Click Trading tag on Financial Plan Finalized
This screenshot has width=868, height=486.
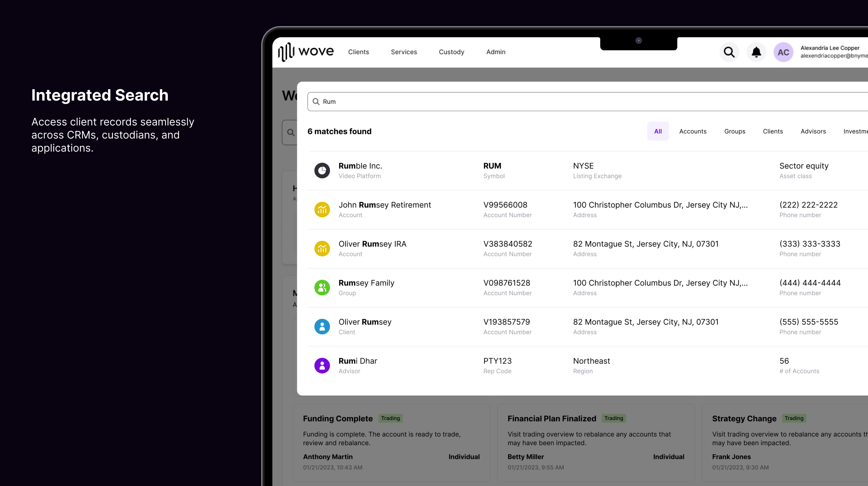[x=614, y=418]
